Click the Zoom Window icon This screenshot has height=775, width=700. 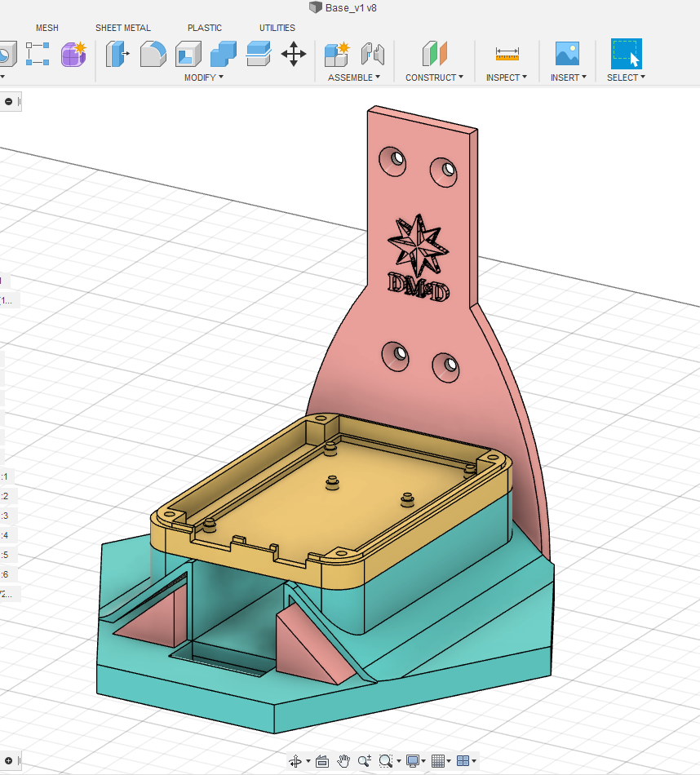pos(386,761)
